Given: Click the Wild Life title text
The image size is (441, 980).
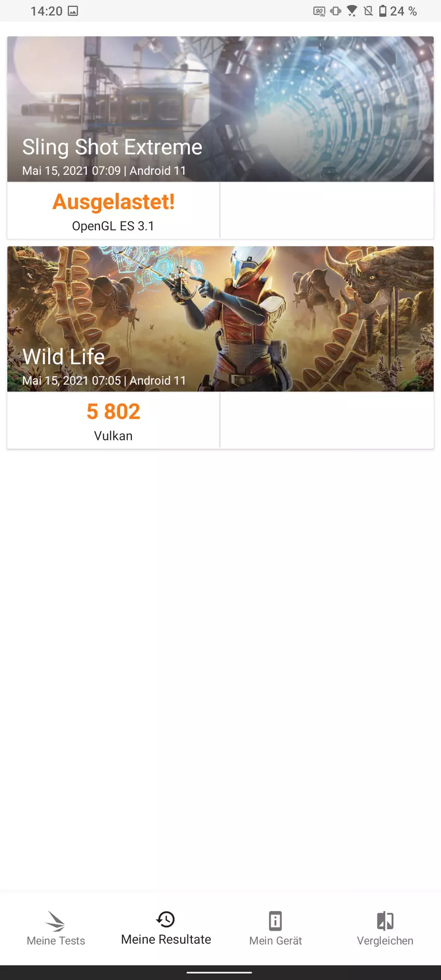Looking at the screenshot, I should tap(63, 356).
